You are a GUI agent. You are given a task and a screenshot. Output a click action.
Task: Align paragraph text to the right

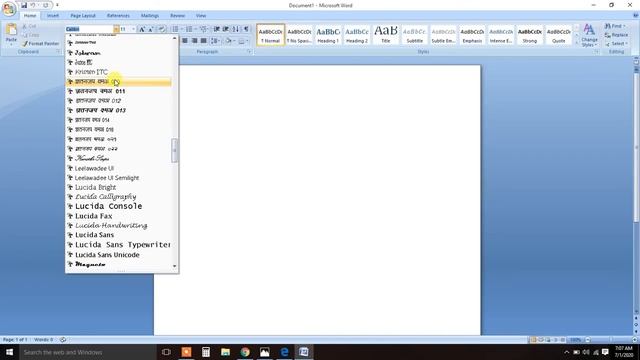point(194,40)
